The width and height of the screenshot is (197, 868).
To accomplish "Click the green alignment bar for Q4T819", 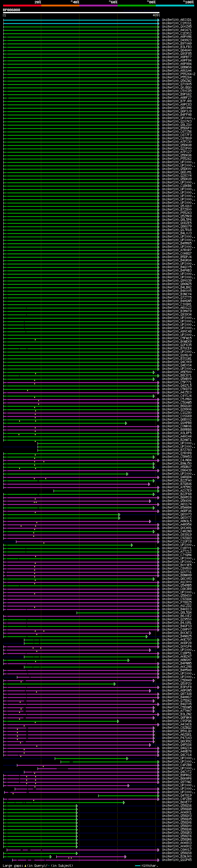I will [128, 796].
